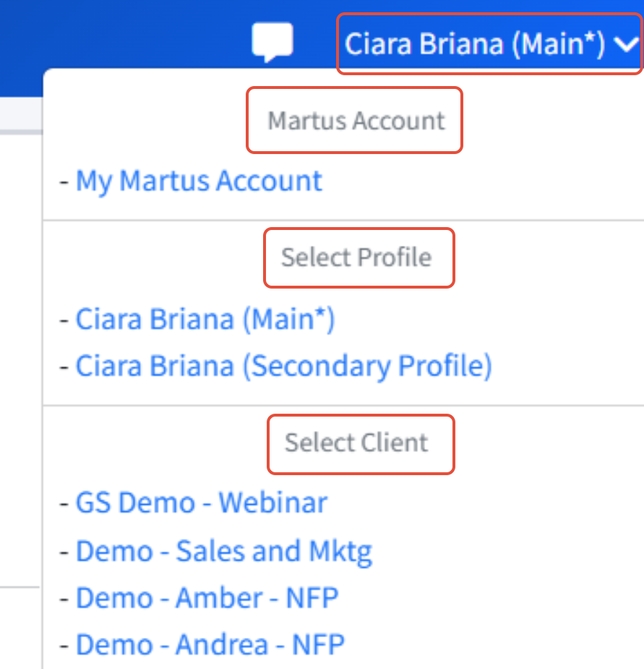Image resolution: width=644 pixels, height=669 pixels.
Task: Click the Martus Account section heading
Action: [x=356, y=120]
